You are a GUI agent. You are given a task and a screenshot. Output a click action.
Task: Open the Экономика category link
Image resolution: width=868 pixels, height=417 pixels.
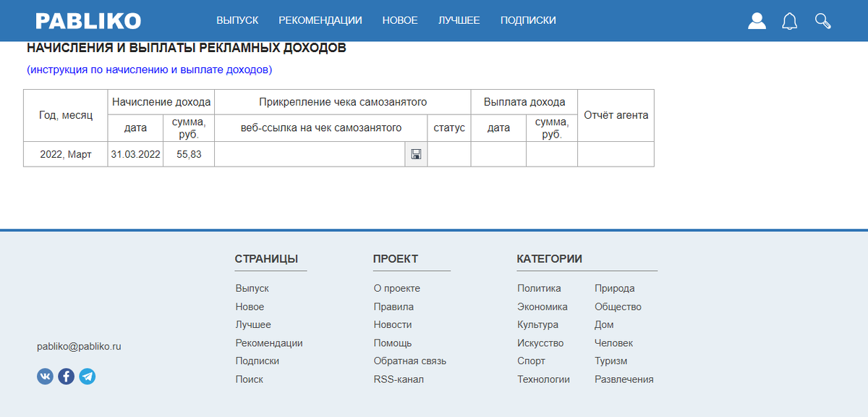(x=542, y=307)
